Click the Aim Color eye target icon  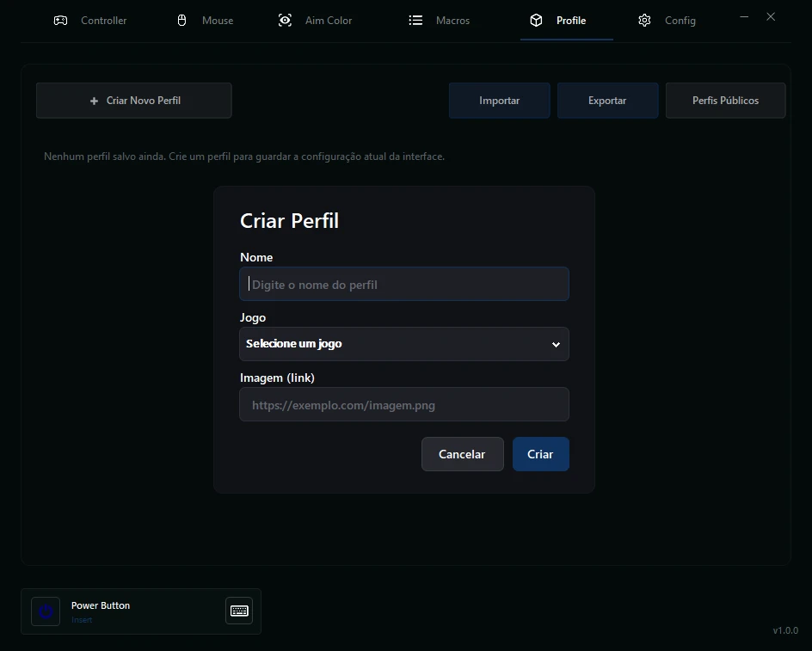(285, 21)
